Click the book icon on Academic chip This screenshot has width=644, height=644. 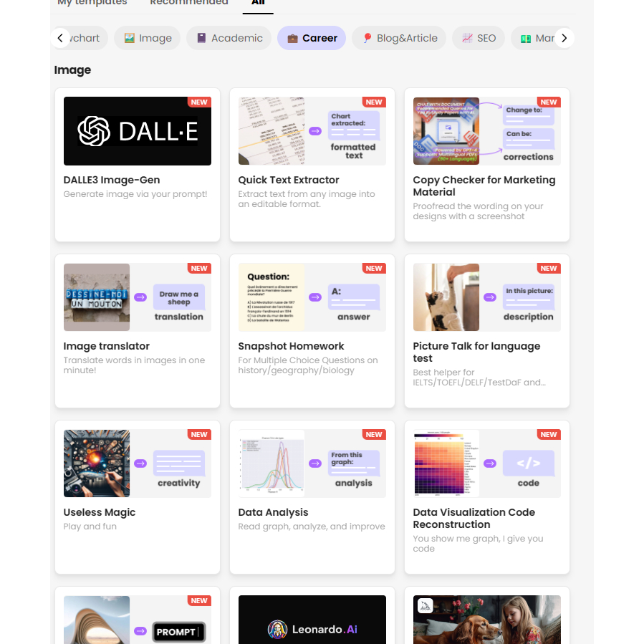click(201, 38)
